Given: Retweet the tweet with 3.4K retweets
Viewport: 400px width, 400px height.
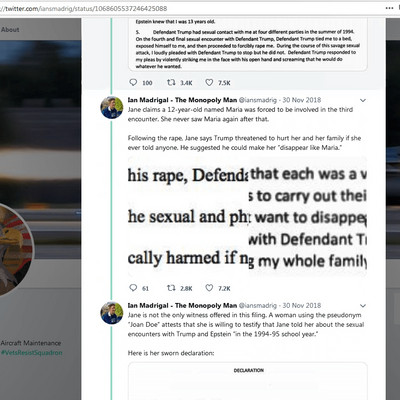Looking at the screenshot, I should coord(171,82).
